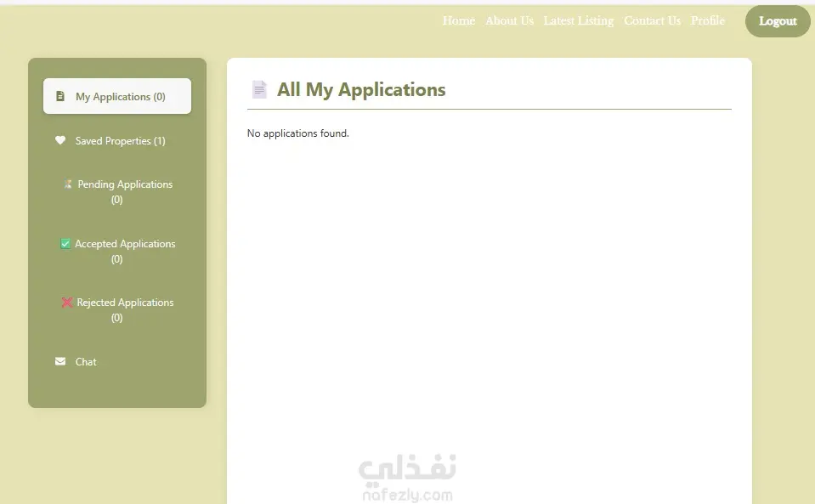Click the All My Applications heading
The height and width of the screenshot is (504, 815).
tap(361, 89)
